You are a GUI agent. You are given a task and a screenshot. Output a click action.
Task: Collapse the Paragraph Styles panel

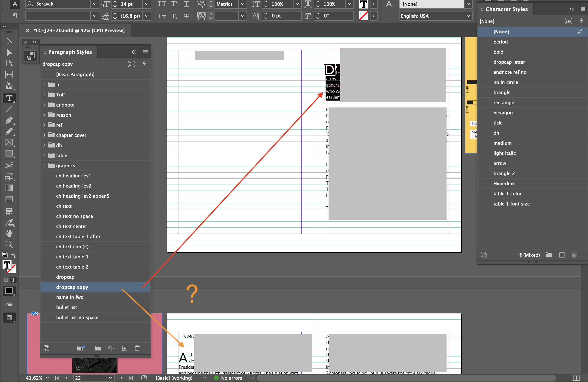(x=134, y=52)
